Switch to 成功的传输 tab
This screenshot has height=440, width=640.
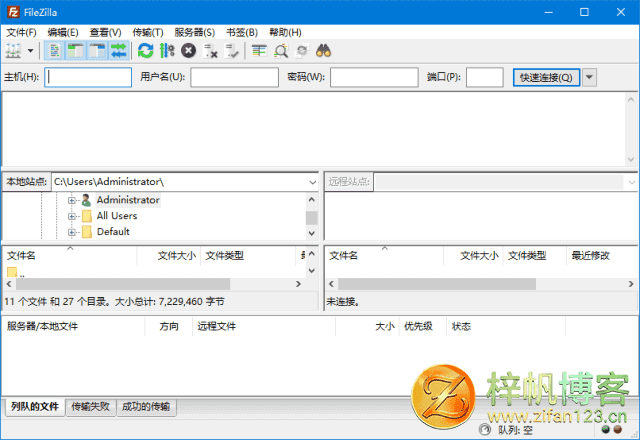(146, 407)
